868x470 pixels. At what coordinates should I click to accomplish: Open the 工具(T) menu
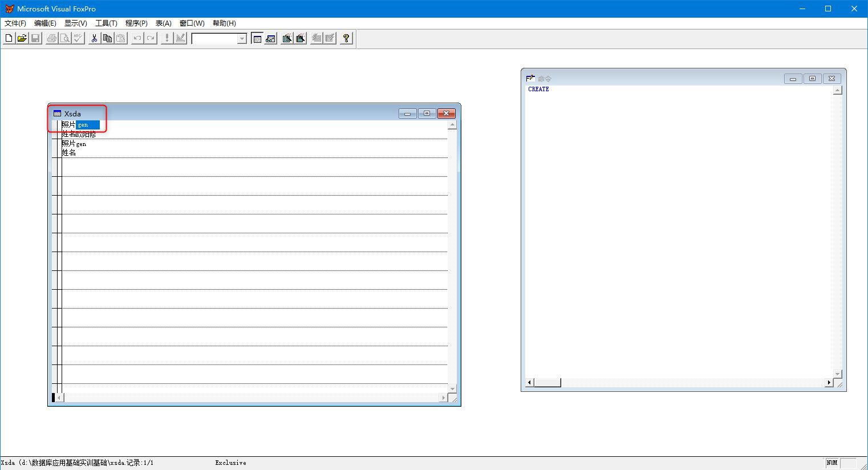coord(106,23)
